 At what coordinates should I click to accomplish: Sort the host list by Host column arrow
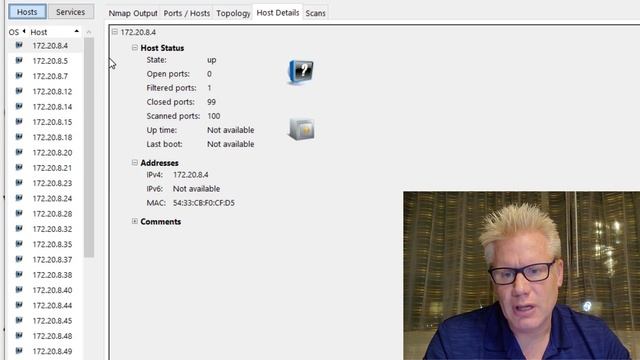click(x=76, y=31)
